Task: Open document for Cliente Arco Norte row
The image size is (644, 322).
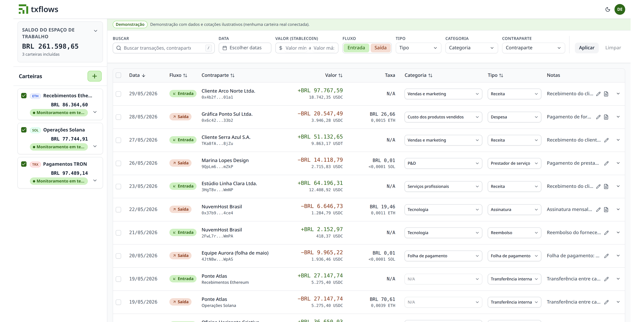Action: (606, 94)
